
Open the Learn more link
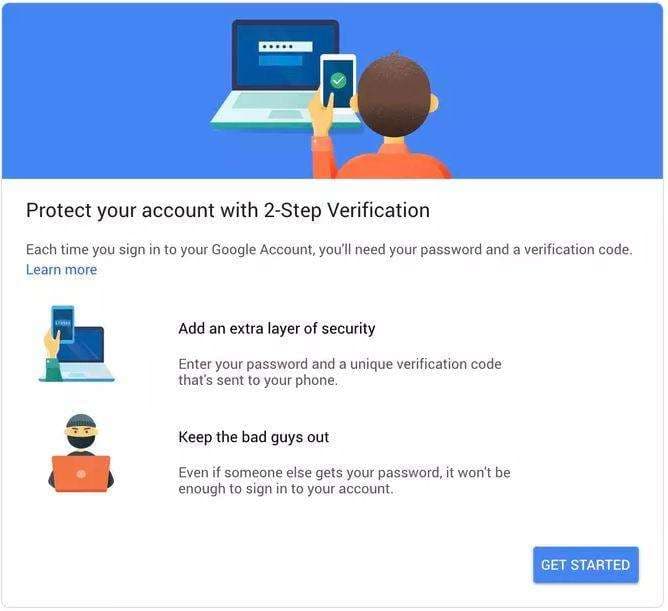pos(61,269)
